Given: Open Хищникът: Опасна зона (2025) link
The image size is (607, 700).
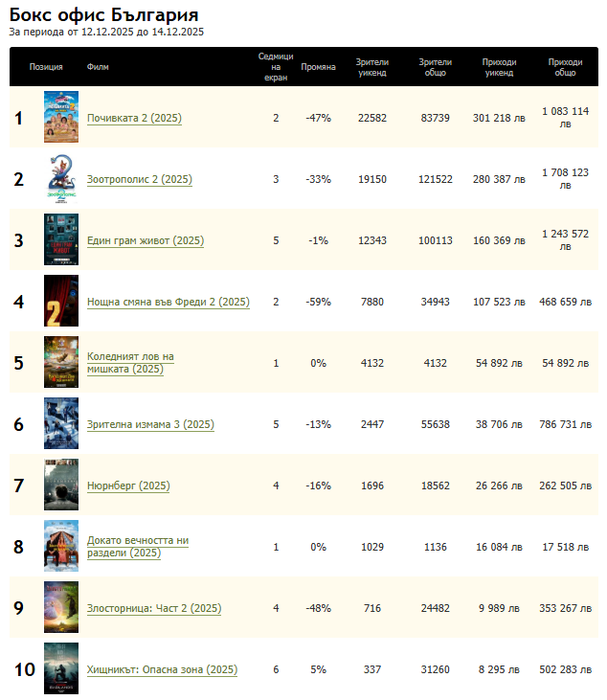Looking at the screenshot, I should (x=162, y=670).
